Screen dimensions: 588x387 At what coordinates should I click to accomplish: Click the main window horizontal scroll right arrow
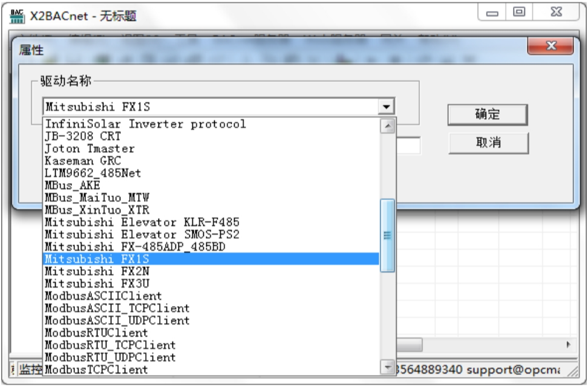point(569,345)
